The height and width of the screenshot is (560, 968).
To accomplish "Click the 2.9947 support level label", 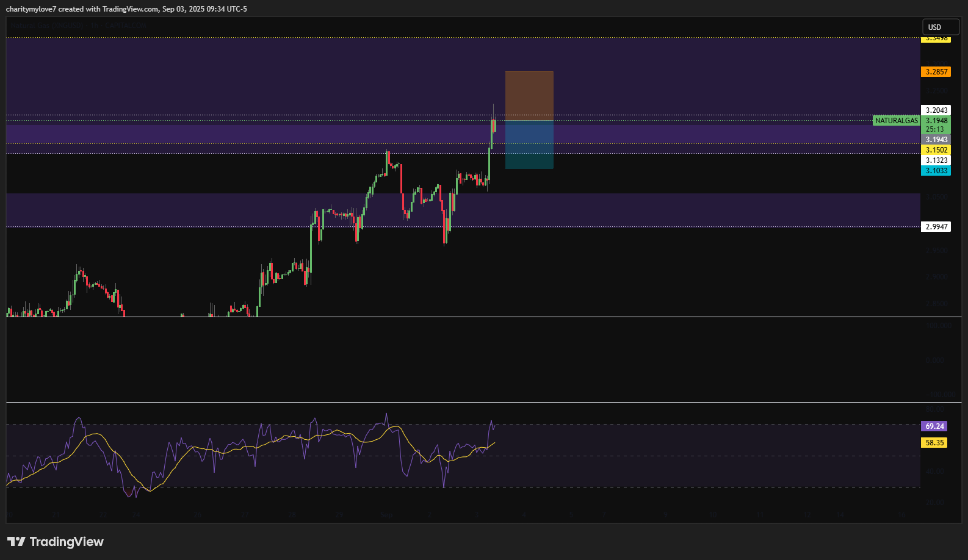I will 936,227.
